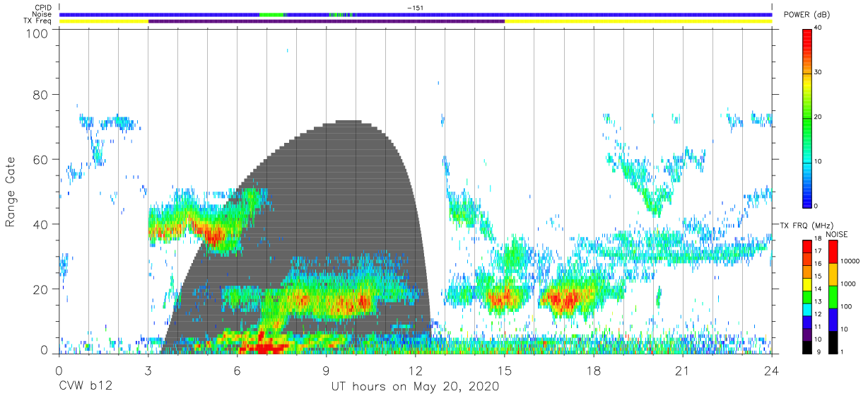The height and width of the screenshot is (401, 868).
Task: Click the TX Freq row label
Action: click(x=37, y=21)
